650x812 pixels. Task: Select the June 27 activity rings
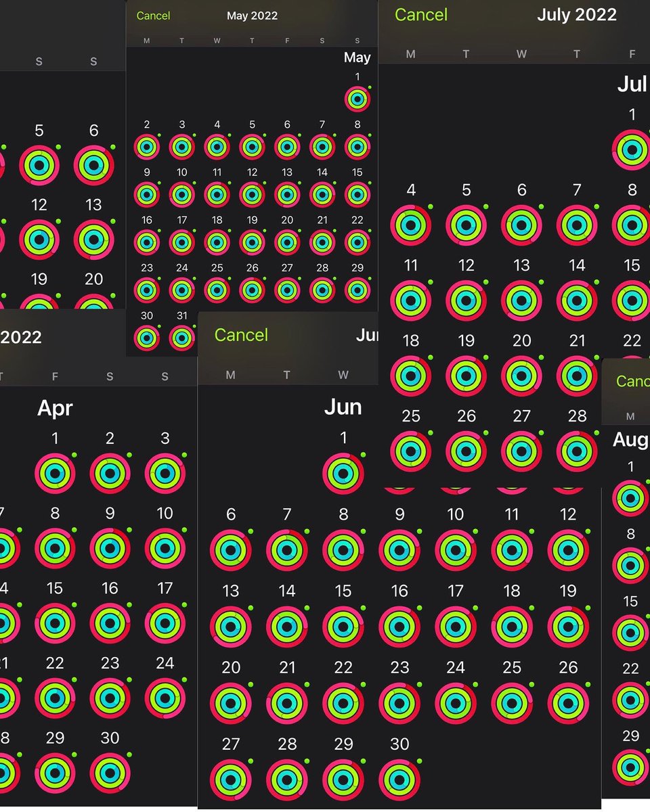pos(231,780)
